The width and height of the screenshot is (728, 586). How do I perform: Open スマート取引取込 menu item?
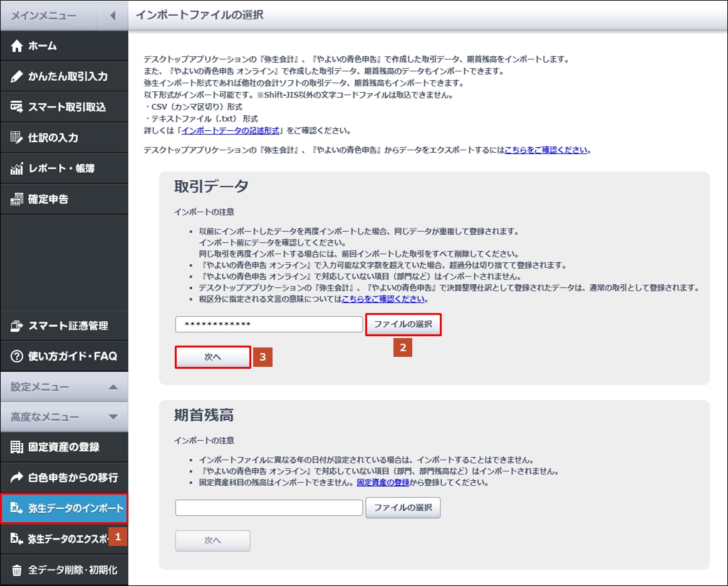[64, 106]
